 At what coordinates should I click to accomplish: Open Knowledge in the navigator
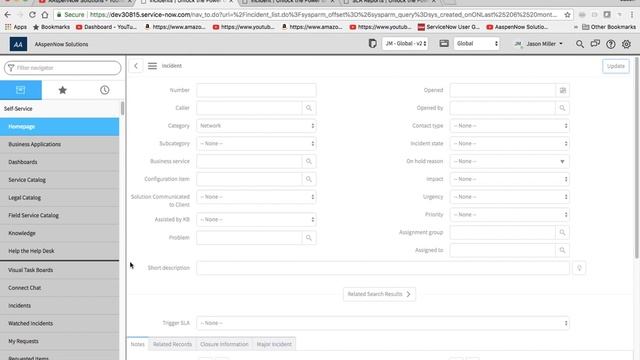[x=60, y=233]
